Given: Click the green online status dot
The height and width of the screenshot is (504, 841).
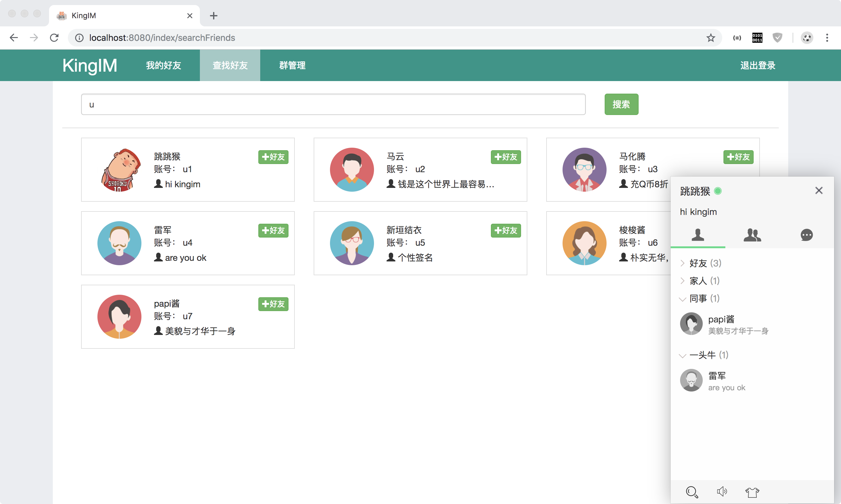Looking at the screenshot, I should pos(718,191).
